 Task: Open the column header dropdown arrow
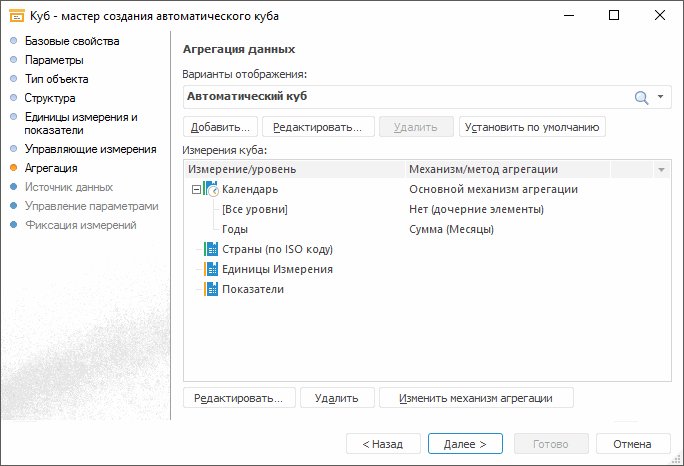661,170
